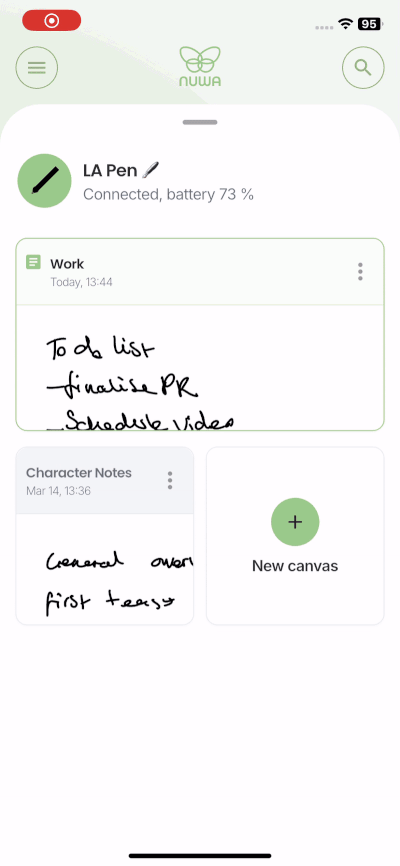Open the Work canvas options menu
This screenshot has height=866, width=400.
pyautogui.click(x=360, y=272)
